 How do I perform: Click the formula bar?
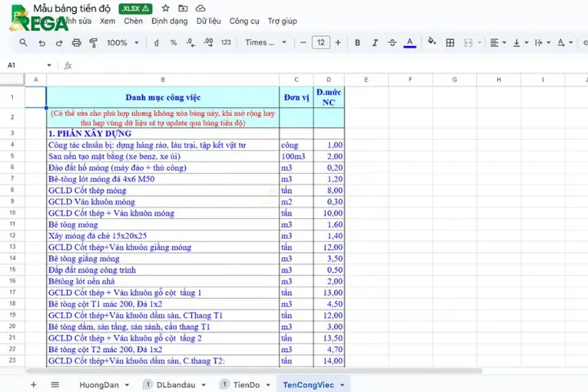pos(330,65)
